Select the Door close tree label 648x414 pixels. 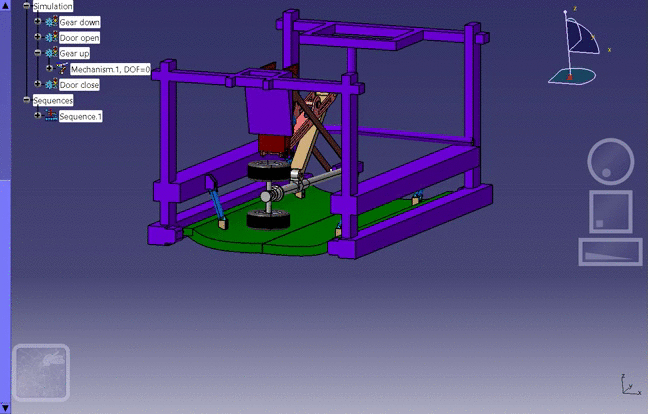(x=79, y=85)
